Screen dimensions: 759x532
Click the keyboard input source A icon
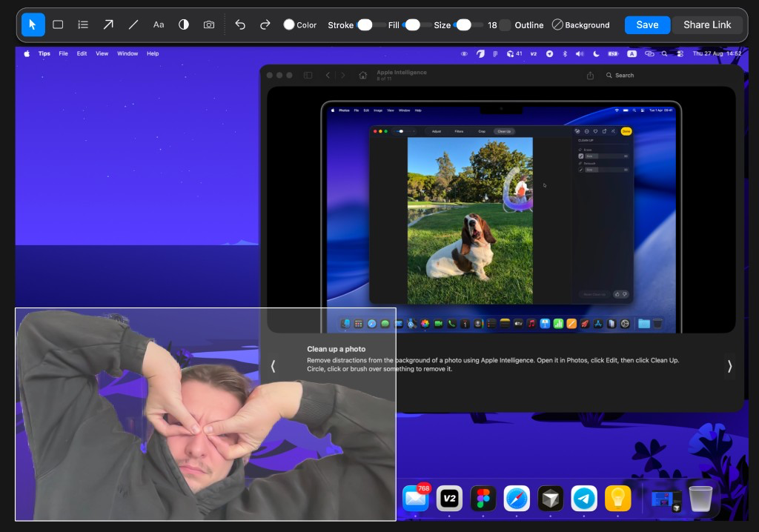[x=632, y=54]
